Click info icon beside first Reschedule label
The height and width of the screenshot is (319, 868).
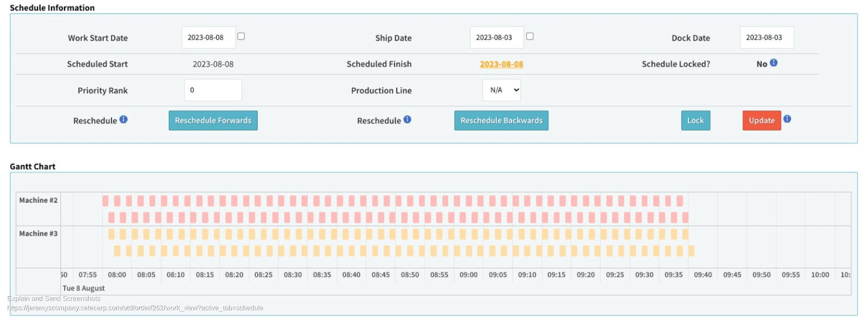124,119
